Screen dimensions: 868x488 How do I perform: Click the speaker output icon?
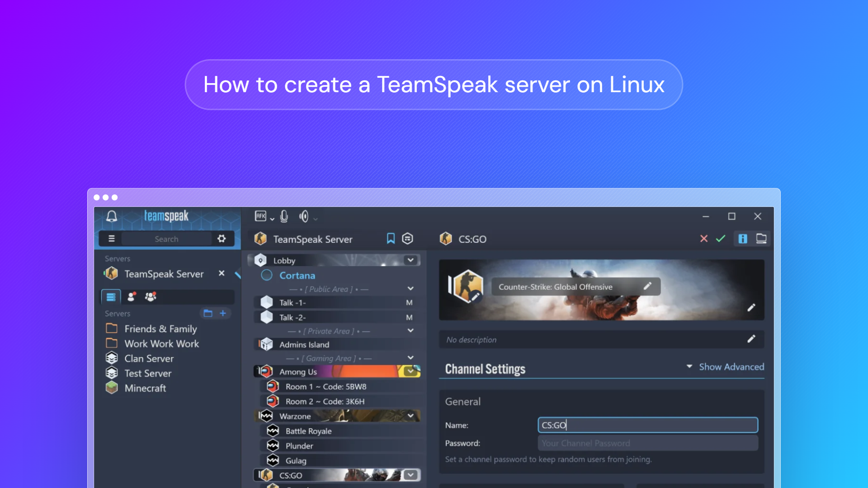(x=303, y=216)
